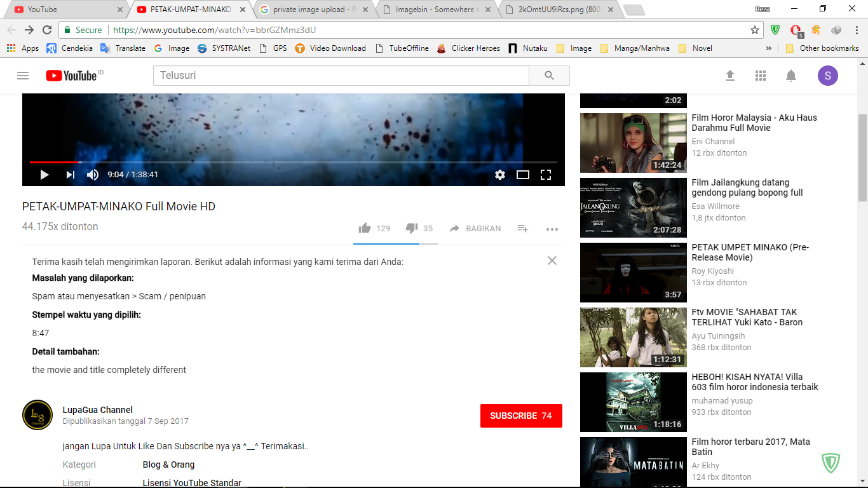Seek on the video progress bar
868x488 pixels.
(293, 162)
